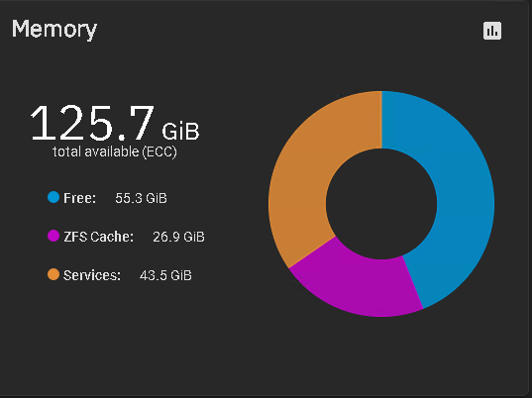Click the blue Free legend dot
The width and height of the screenshot is (532, 398).
coord(53,197)
